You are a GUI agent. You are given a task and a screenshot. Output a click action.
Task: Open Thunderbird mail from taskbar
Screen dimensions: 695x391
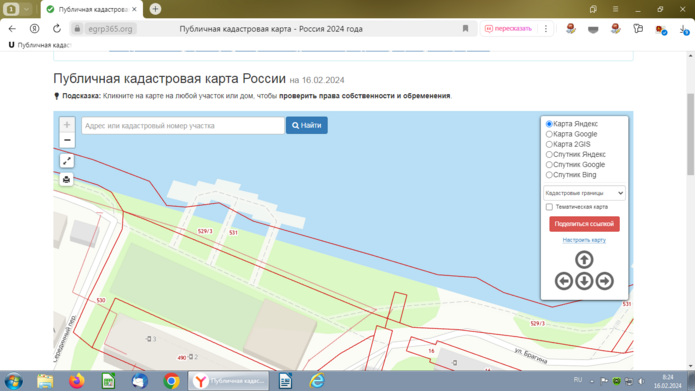140,381
